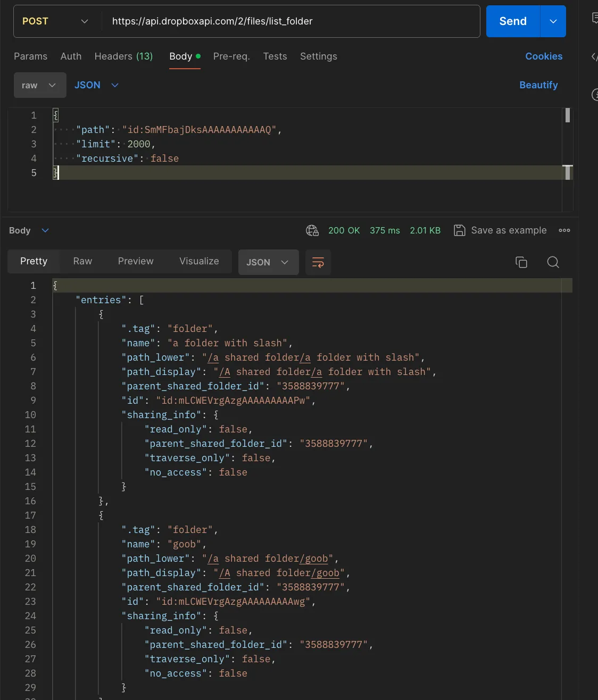Click the id value ending in APw

click(x=233, y=401)
